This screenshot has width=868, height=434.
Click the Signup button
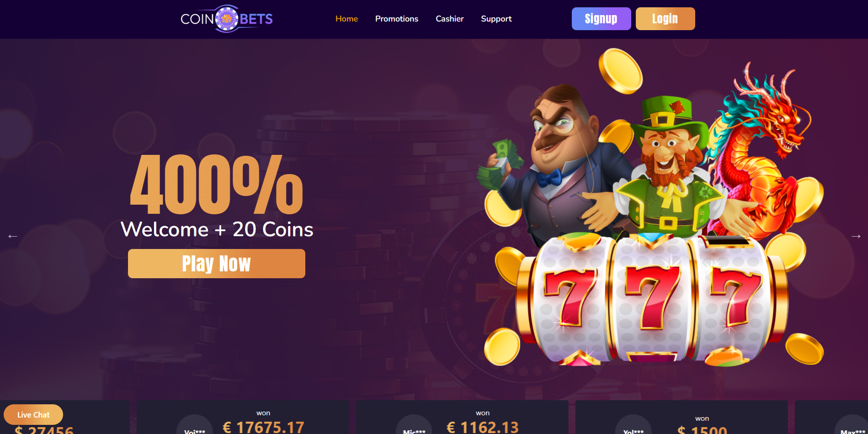601,19
